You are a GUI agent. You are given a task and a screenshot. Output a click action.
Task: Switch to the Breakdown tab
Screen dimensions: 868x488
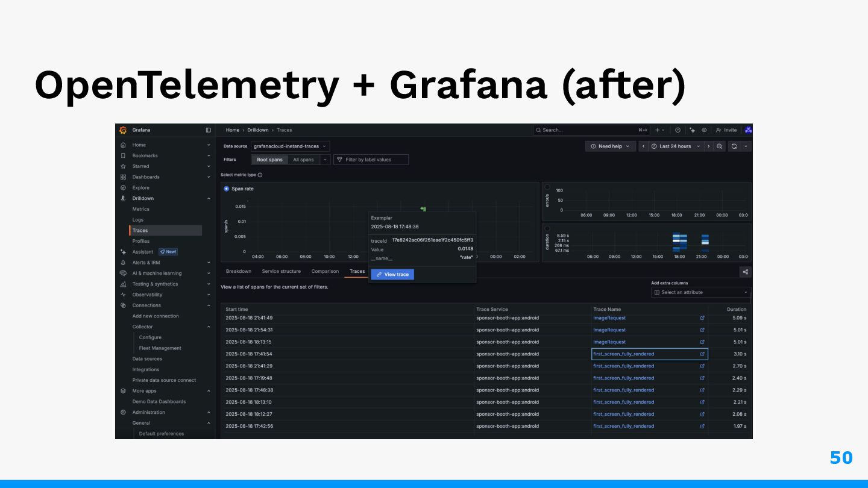(x=239, y=271)
